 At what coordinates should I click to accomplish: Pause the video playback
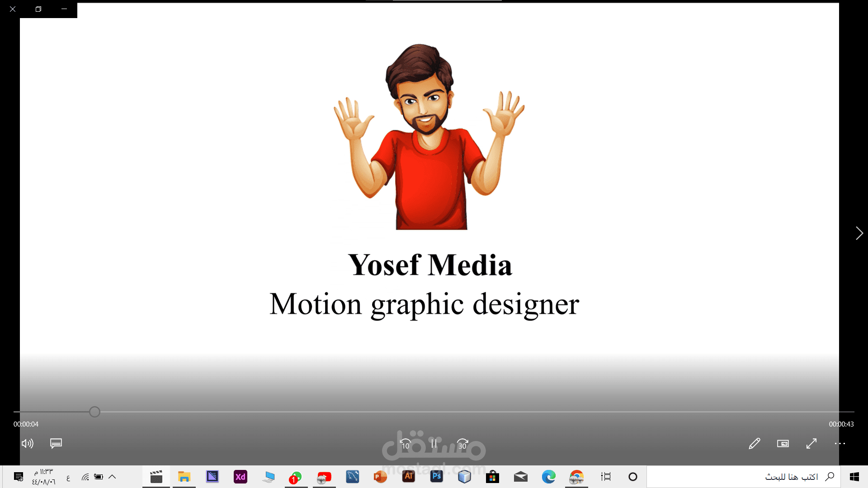pyautogui.click(x=434, y=444)
